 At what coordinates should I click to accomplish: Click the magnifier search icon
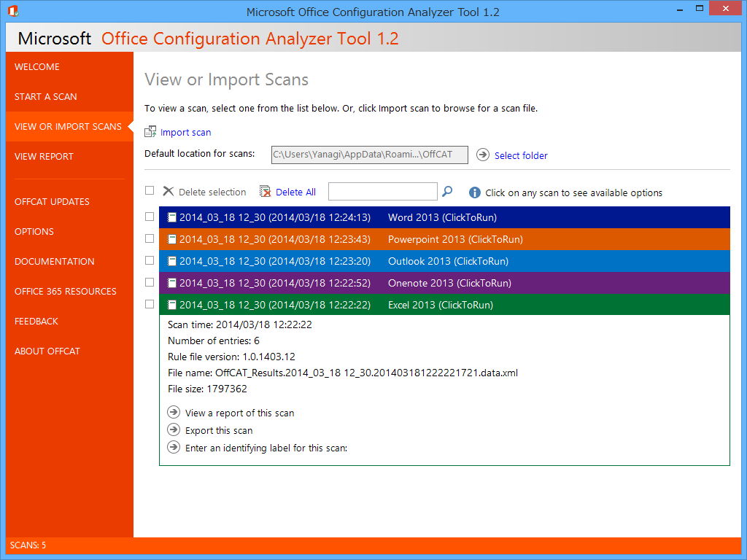(x=447, y=192)
